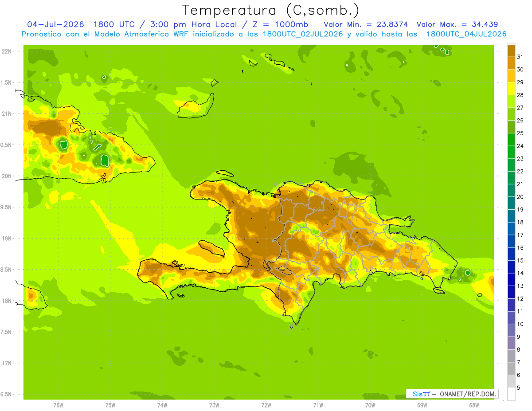The image size is (532, 411).
Task: Click the "74W" longitude axis label
Action: 162,405
